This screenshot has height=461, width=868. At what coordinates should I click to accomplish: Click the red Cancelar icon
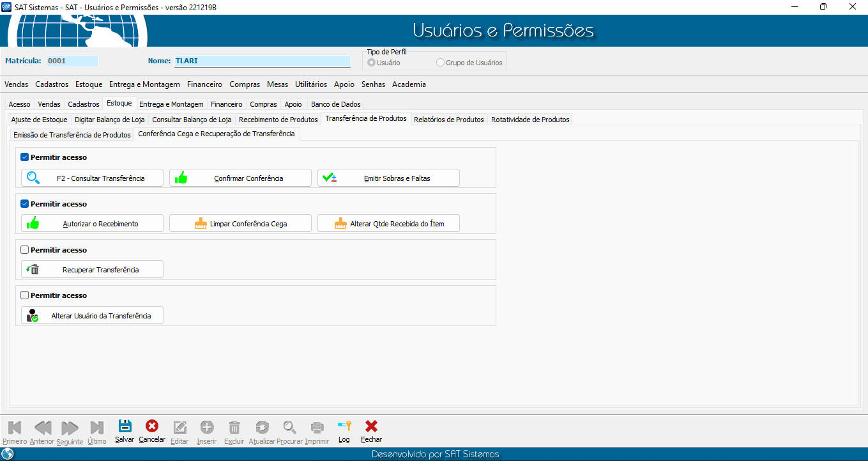pyautogui.click(x=152, y=426)
